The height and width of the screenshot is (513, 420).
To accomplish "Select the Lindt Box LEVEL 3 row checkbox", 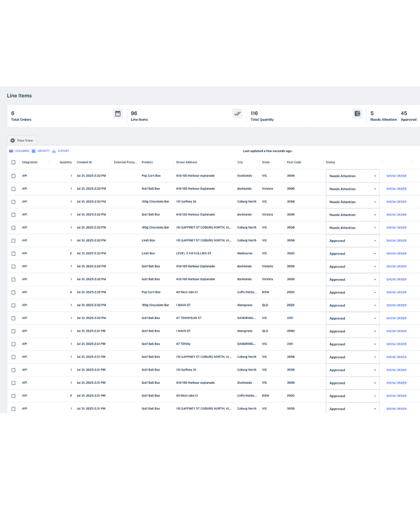I will click(14, 254).
